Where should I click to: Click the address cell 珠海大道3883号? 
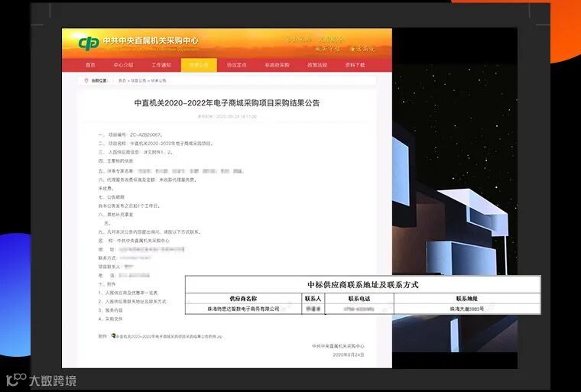467,309
